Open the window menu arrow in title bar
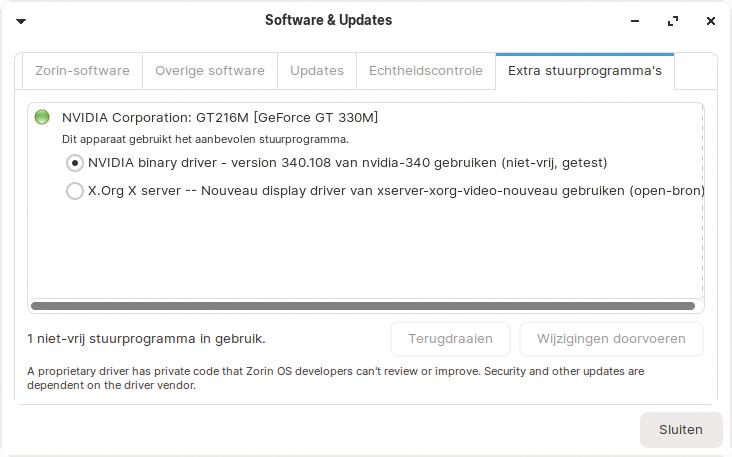 coord(21,20)
